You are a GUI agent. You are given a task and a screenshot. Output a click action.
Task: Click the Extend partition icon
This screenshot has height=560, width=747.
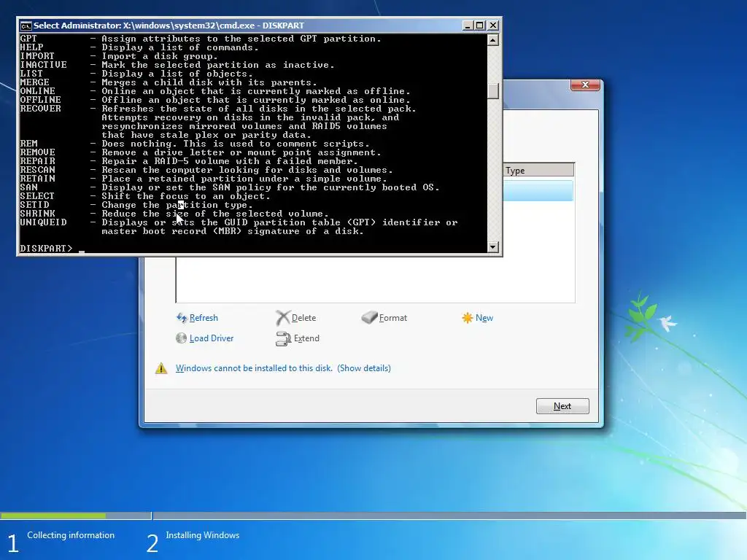283,338
